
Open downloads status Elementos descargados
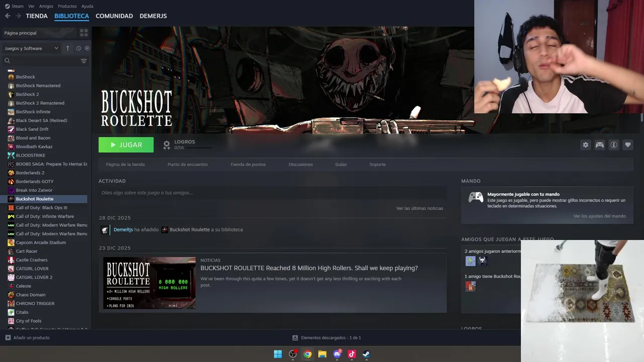point(327,338)
